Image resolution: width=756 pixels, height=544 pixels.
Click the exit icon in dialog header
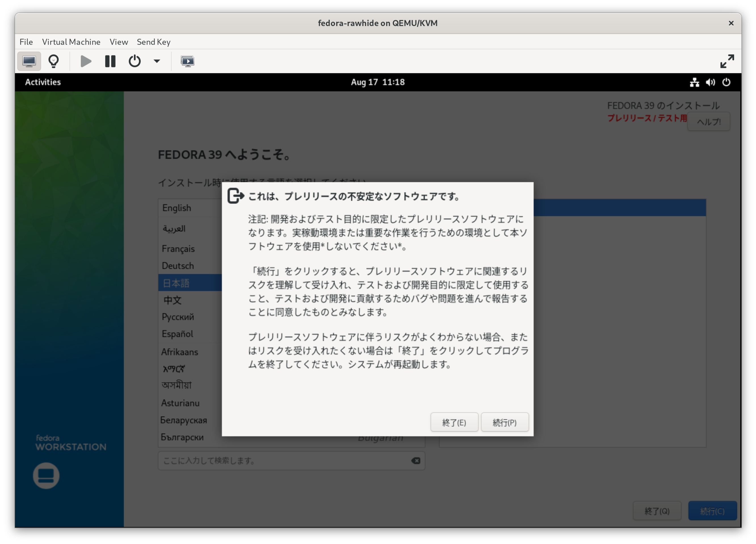236,195
